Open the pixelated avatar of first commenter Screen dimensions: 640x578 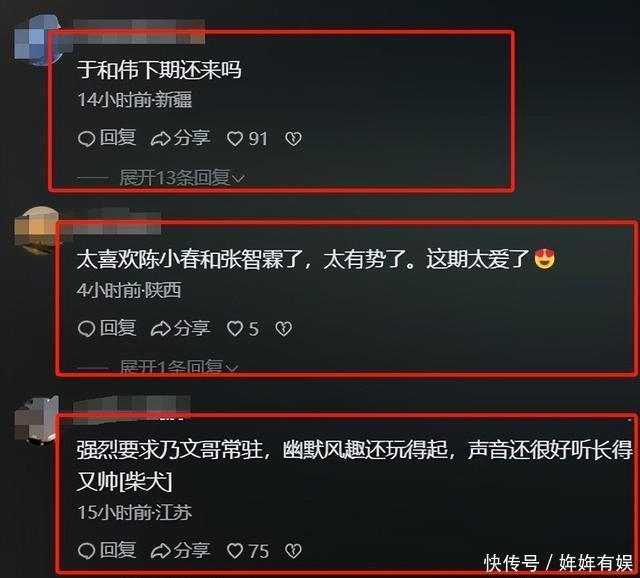pos(38,40)
